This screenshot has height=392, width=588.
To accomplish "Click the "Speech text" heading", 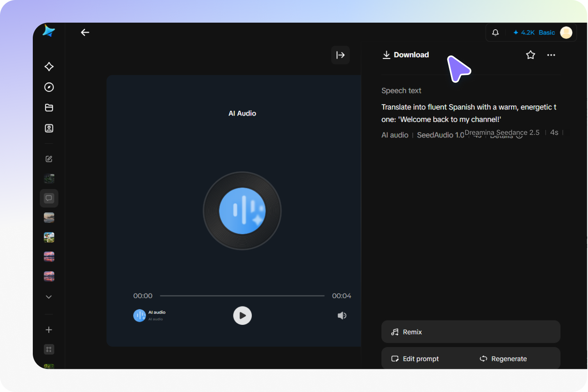I will (401, 91).
